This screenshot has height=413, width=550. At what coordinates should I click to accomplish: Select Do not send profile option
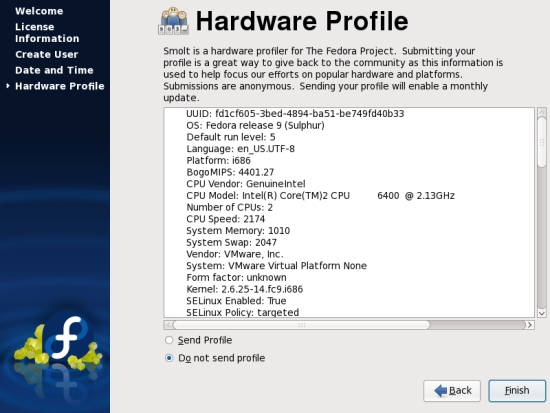[x=169, y=358]
